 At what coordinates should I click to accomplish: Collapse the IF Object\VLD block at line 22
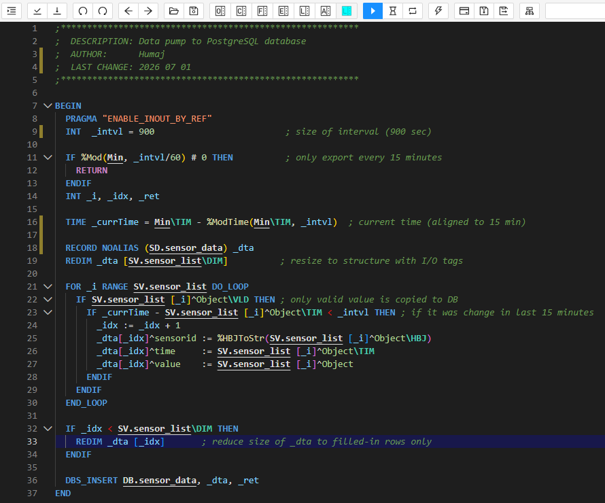(47, 299)
